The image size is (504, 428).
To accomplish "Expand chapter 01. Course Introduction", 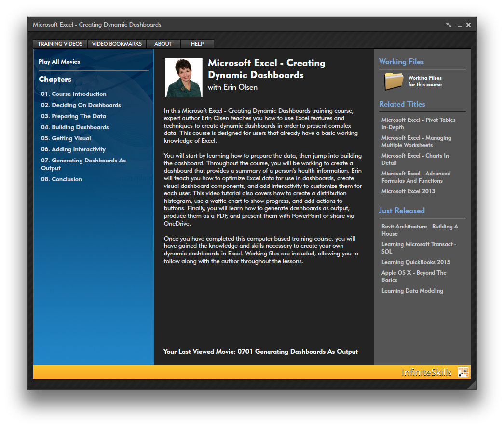I will (x=73, y=94).
